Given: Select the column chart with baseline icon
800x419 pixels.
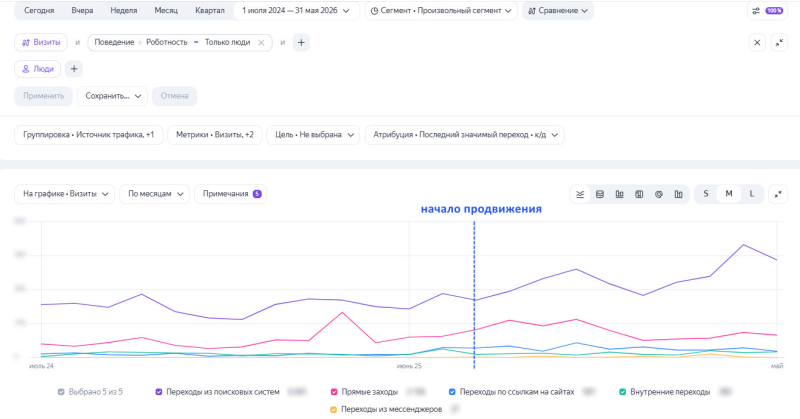Looking at the screenshot, I should point(619,194).
